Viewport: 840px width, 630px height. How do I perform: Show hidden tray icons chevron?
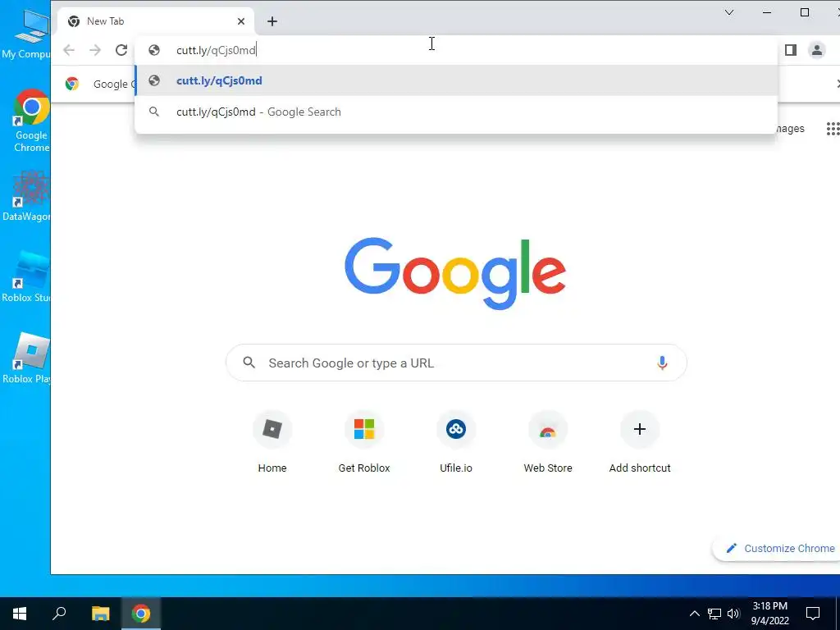[x=694, y=614]
